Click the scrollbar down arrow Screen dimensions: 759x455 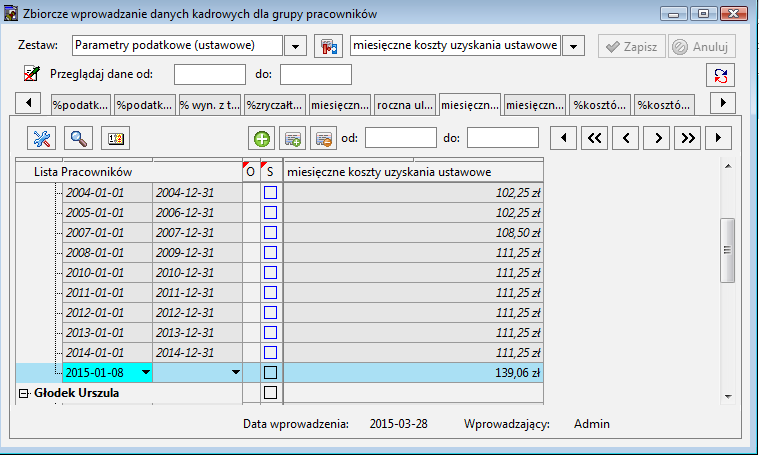728,396
